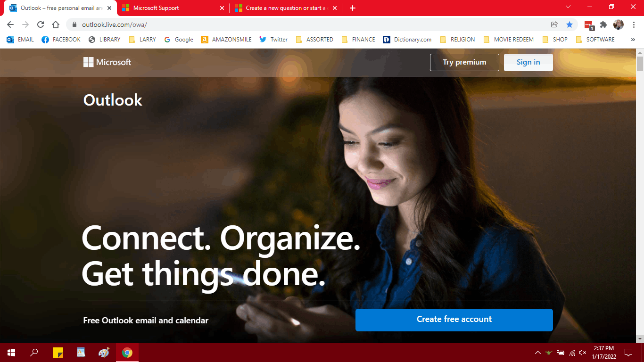Open the red extension with badge 1
Screen dimensions: 644x362
click(589, 25)
